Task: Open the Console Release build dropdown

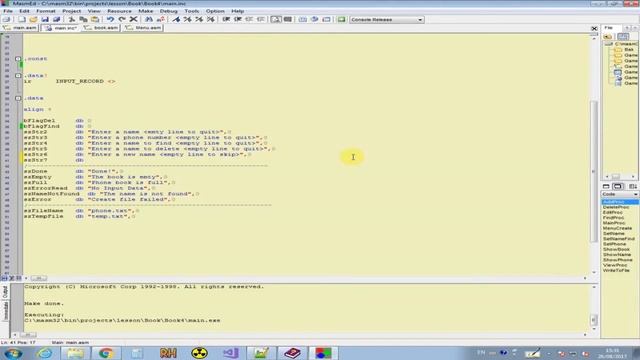Action: tap(387, 20)
